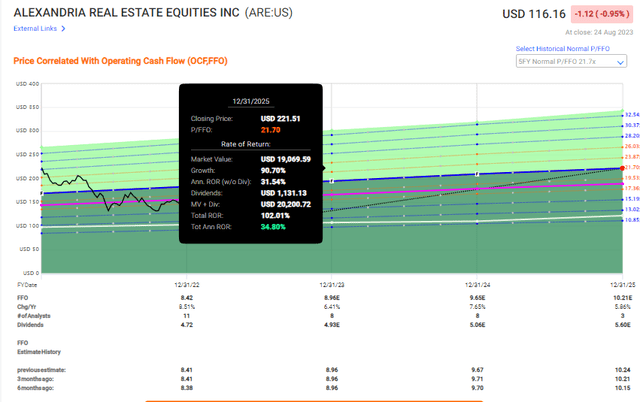This screenshot has height=402, width=640.
Task: Select the 32.54 multiple line label
Action: (632, 115)
